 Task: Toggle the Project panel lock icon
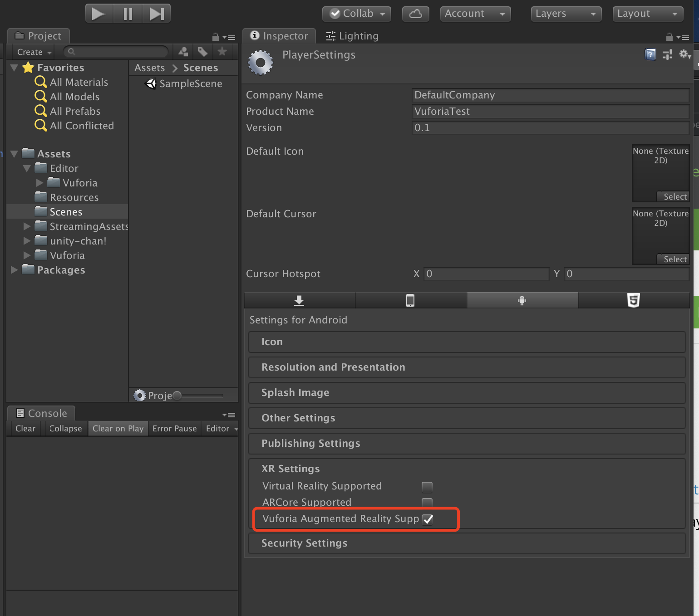point(216,37)
